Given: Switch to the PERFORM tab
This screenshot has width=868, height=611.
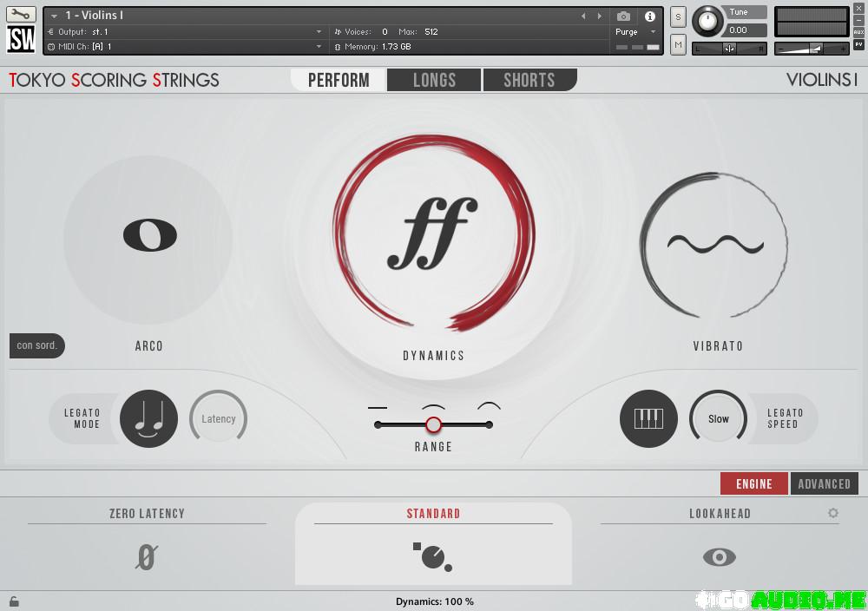Looking at the screenshot, I should tap(339, 80).
